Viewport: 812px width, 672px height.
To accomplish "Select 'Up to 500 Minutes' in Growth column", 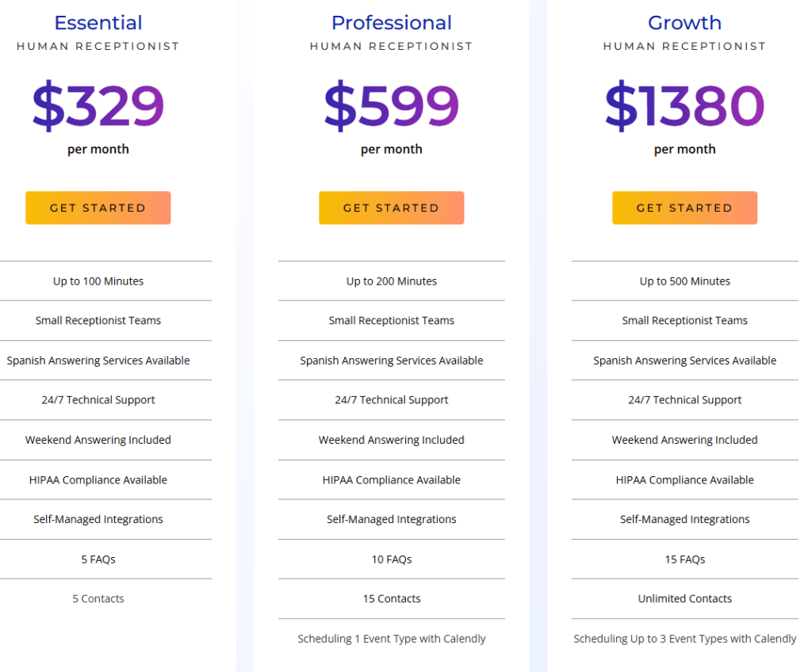I will pyautogui.click(x=684, y=281).
